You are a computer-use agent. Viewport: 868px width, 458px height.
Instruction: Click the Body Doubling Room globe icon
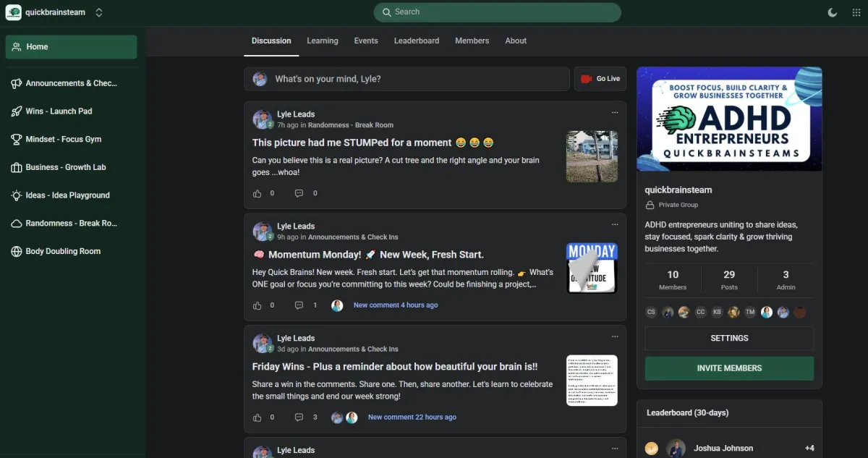(x=16, y=251)
